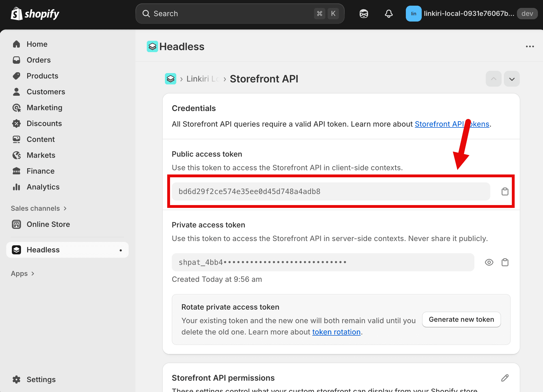This screenshot has width=543, height=392.
Task: Open Settings at the bottom of sidebar
Action: [41, 380]
